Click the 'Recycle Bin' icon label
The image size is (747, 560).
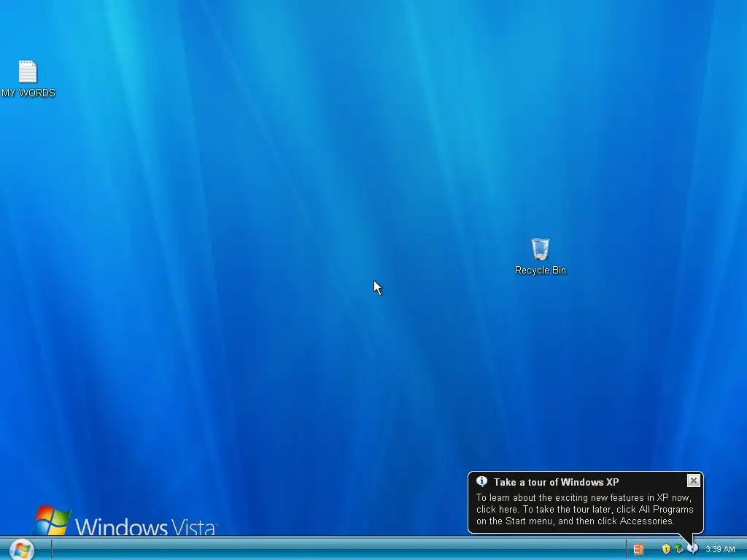541,270
